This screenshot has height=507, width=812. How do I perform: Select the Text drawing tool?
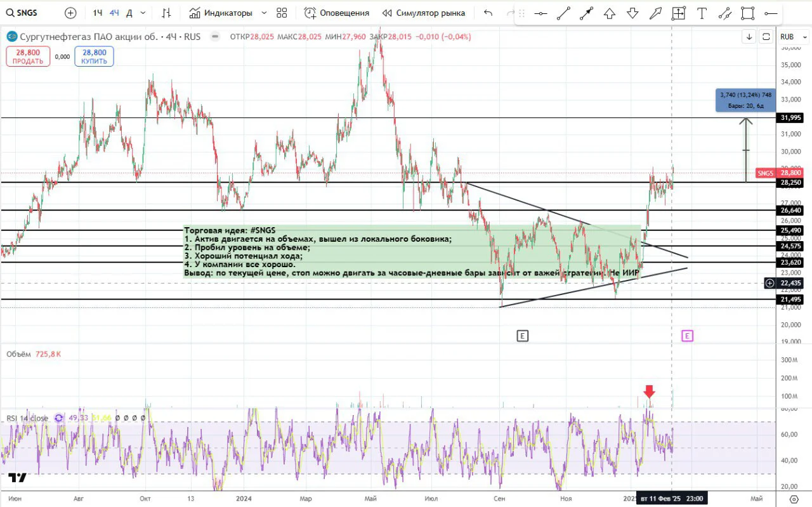pos(702,13)
